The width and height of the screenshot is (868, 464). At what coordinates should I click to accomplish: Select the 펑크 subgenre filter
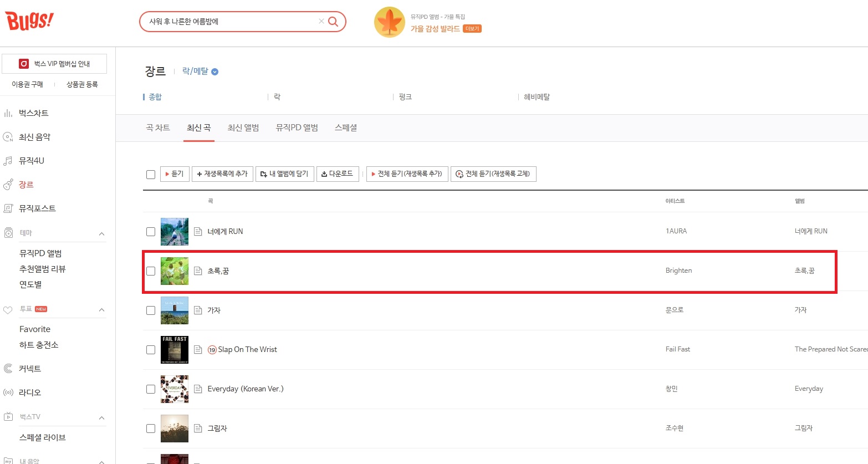[x=405, y=97]
